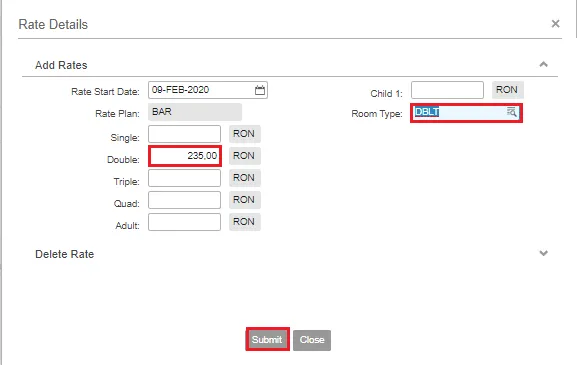577x365 pixels.
Task: Click the RON currency label beside Single
Action: pos(244,134)
